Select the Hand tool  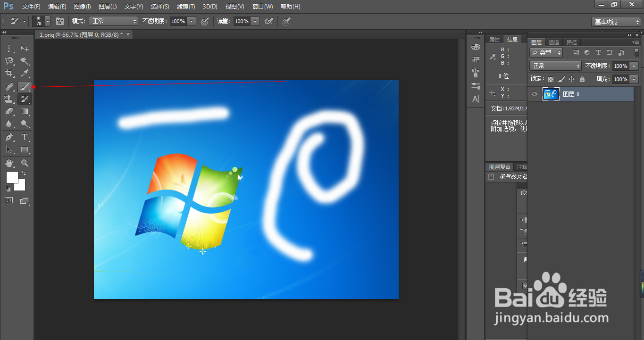pos(9,163)
